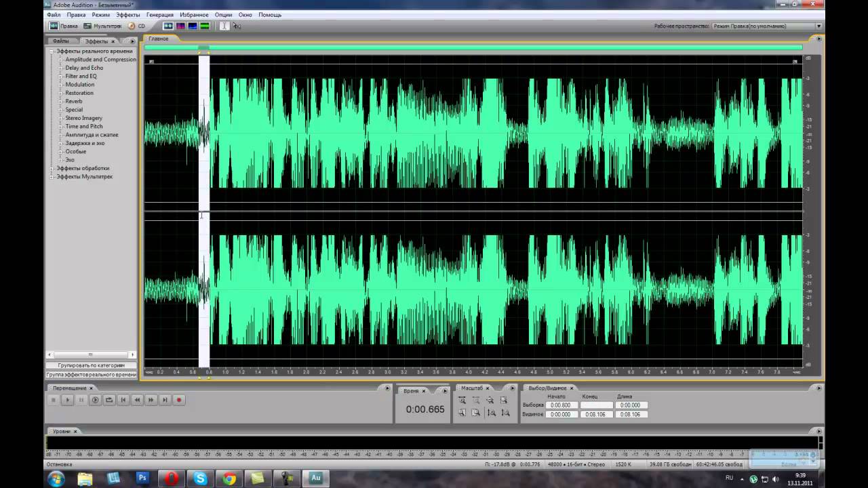Select Time and Pitch effects item
This screenshot has width=868, height=488.
[x=84, y=126]
